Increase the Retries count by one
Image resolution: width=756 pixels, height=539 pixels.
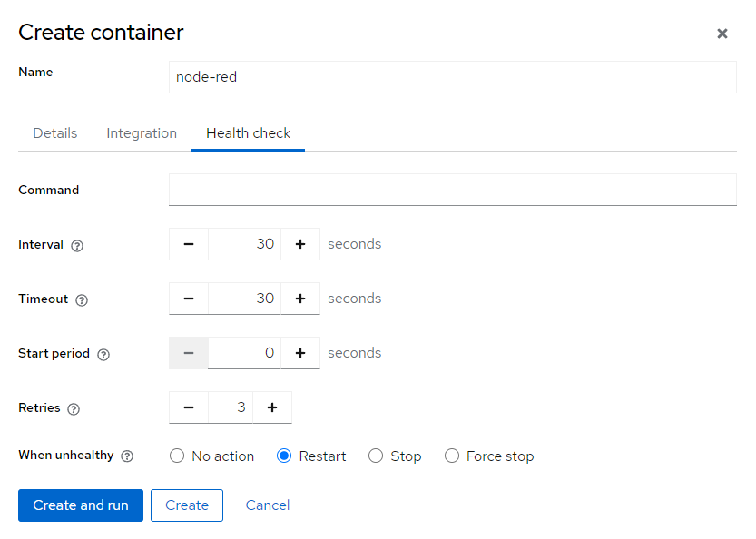pos(272,407)
